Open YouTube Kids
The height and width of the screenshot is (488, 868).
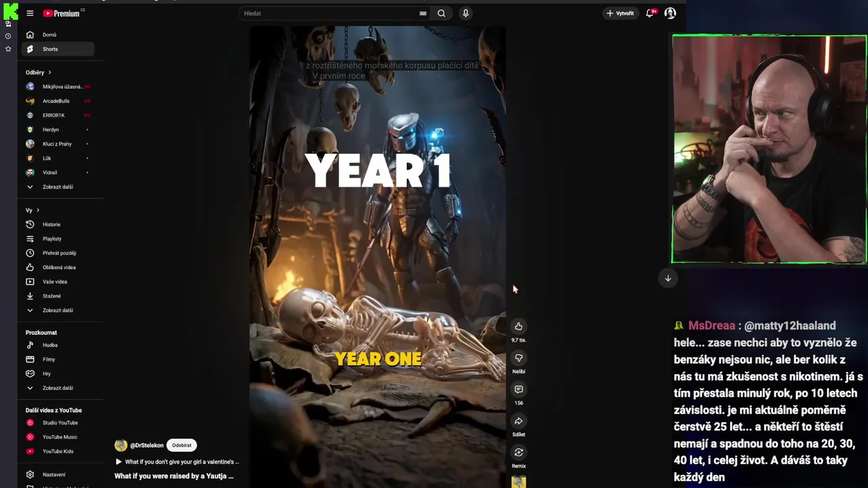coord(58,451)
